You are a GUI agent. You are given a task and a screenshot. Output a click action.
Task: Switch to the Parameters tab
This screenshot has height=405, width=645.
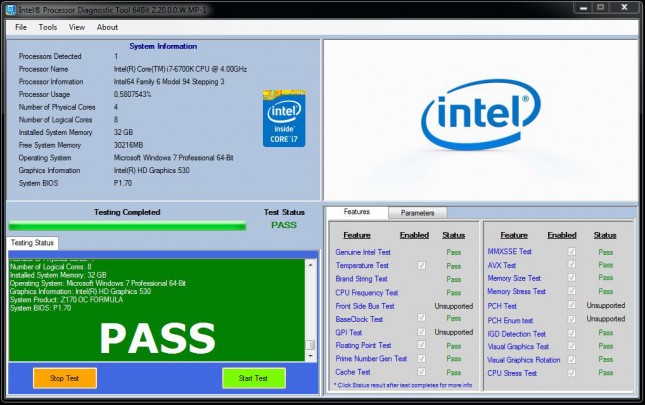point(418,213)
